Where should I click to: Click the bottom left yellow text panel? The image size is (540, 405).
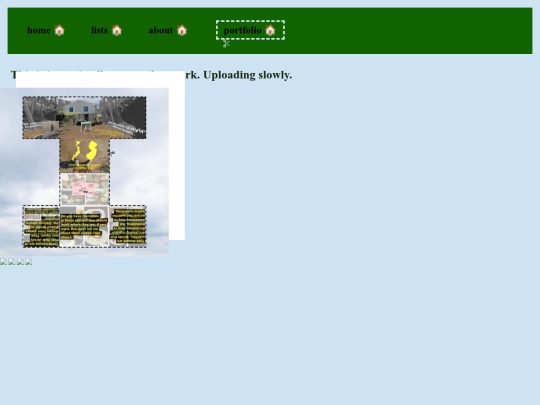(41, 227)
